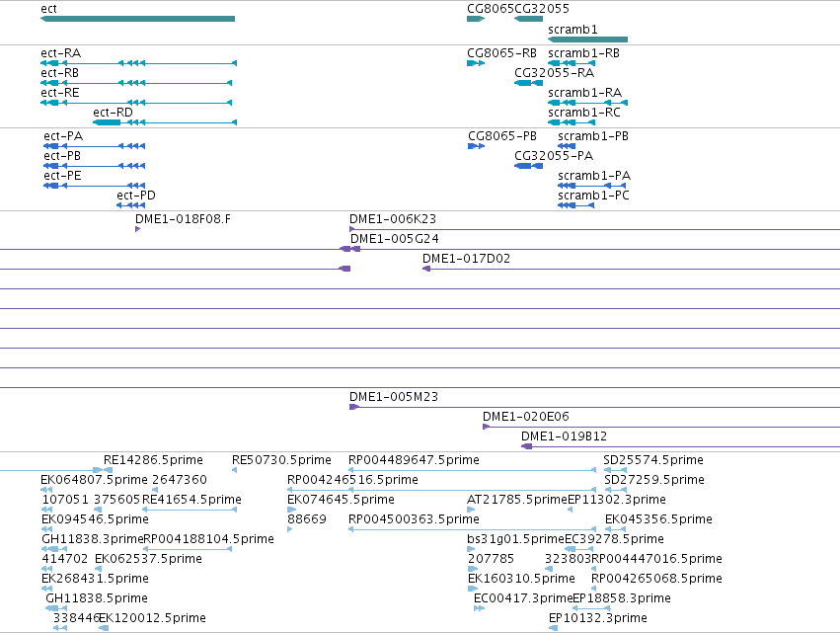
Task: Select the scramb1 gene bar
Action: click(587, 40)
